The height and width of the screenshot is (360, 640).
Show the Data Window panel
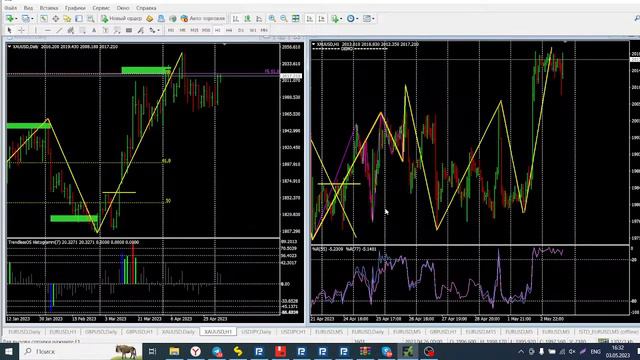click(x=56, y=18)
